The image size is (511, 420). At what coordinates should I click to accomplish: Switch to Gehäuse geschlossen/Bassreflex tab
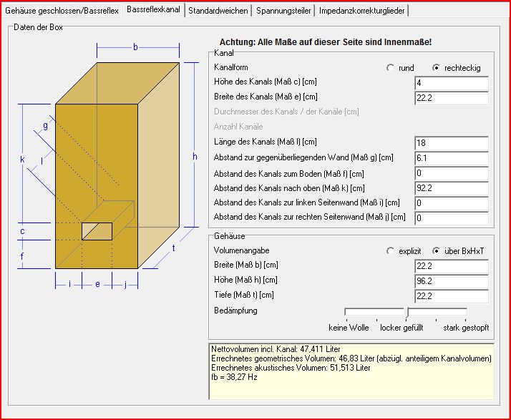[x=62, y=11]
